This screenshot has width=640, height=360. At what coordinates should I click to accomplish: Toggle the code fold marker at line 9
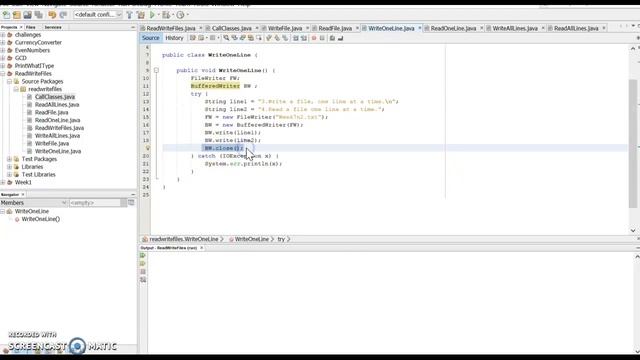pyautogui.click(x=156, y=71)
